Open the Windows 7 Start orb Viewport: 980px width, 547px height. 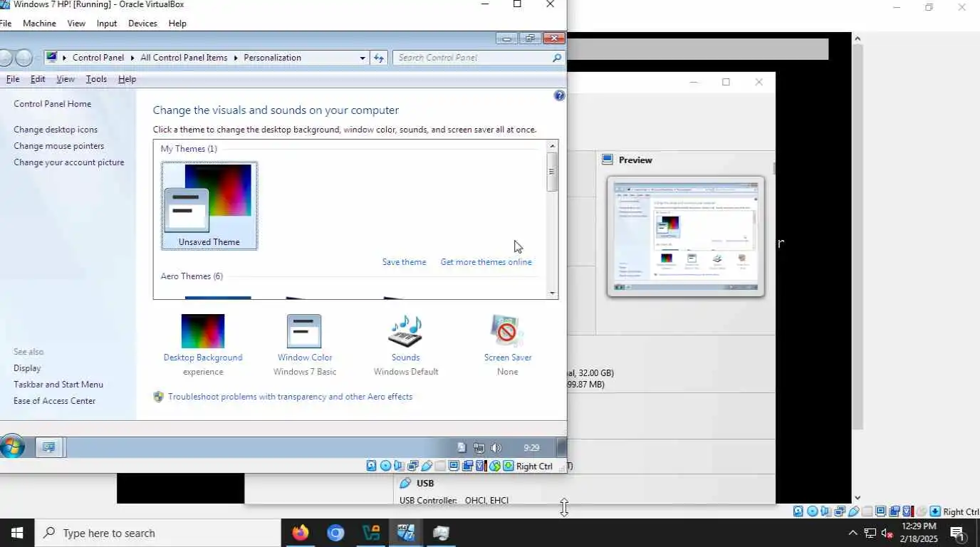coord(12,447)
